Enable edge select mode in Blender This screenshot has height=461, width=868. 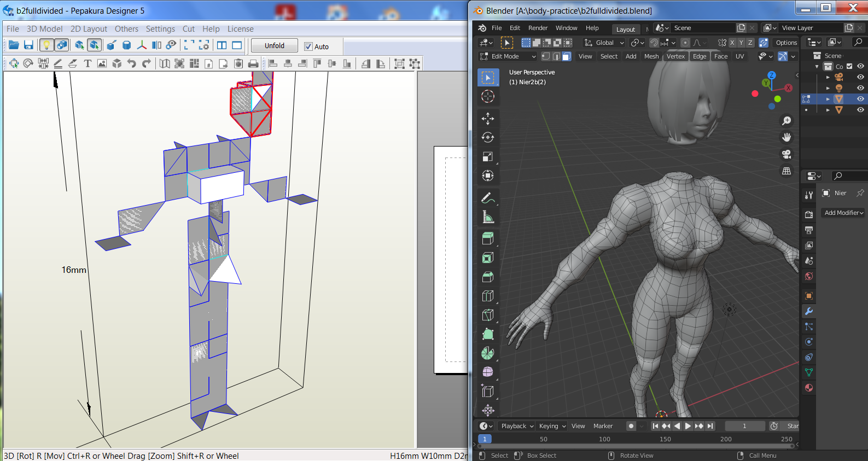click(x=556, y=56)
